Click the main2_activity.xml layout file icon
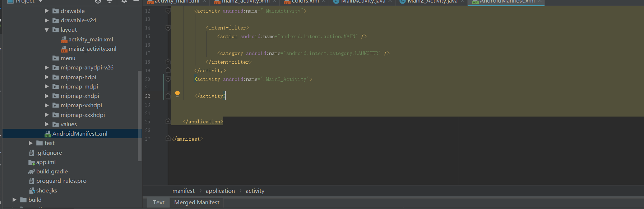644x209 pixels. click(x=64, y=49)
